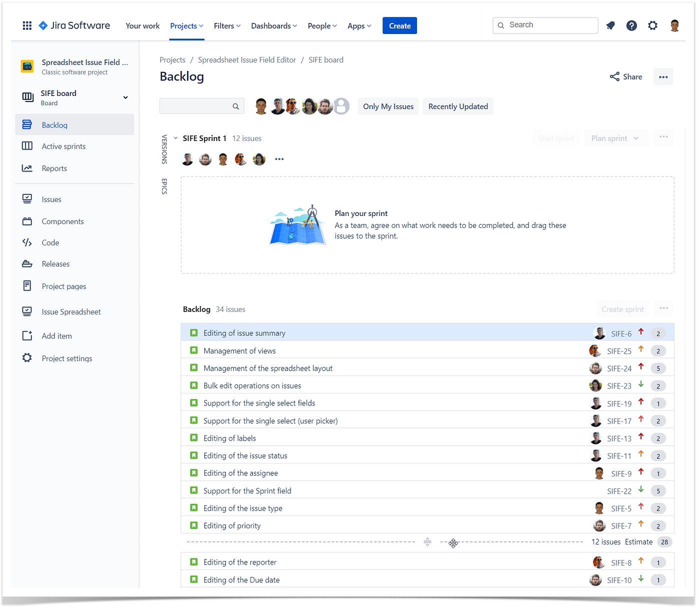The height and width of the screenshot is (609, 700).
Task: Click the Issues sidebar icon
Action: tap(27, 199)
